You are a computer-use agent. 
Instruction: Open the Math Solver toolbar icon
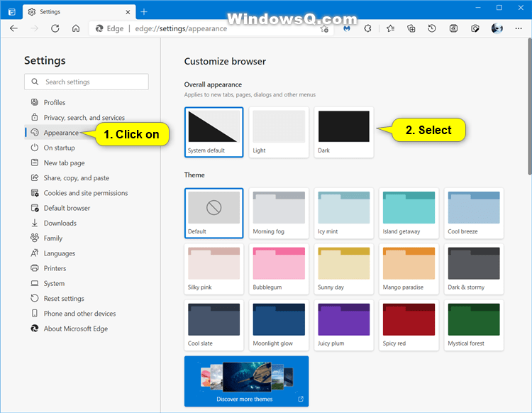(x=454, y=28)
